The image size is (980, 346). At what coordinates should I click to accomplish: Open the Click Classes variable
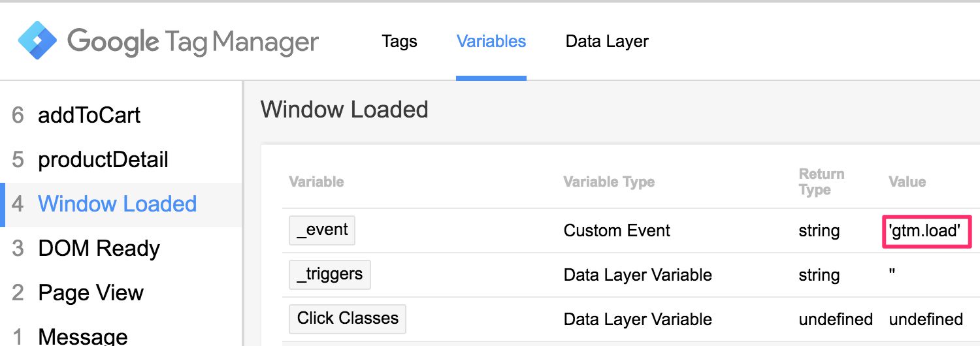(348, 319)
